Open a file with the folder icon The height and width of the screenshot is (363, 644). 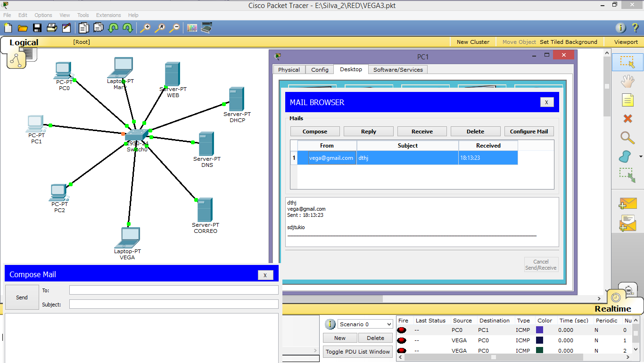tap(22, 28)
